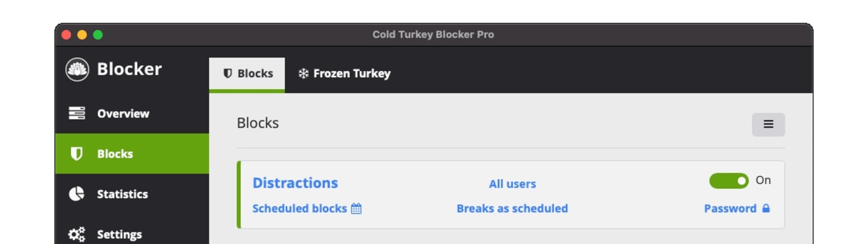Click the snowflake icon on Frozen Turkey tab

[x=303, y=73]
